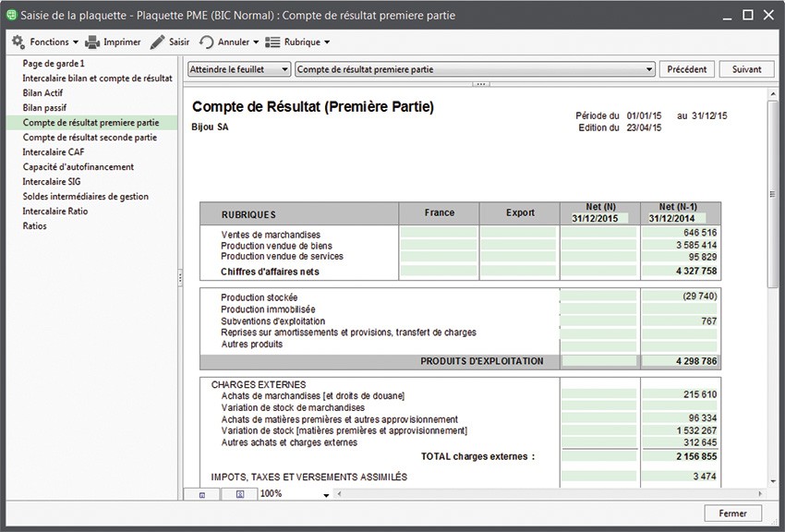This screenshot has height=532, width=785.
Task: Open the 'Ratios' page
Action: click(36, 226)
